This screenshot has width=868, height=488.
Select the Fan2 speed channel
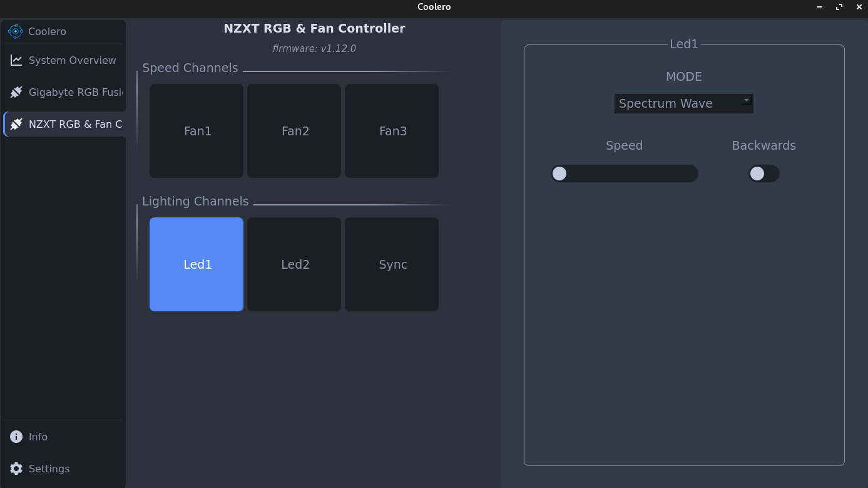pos(294,131)
